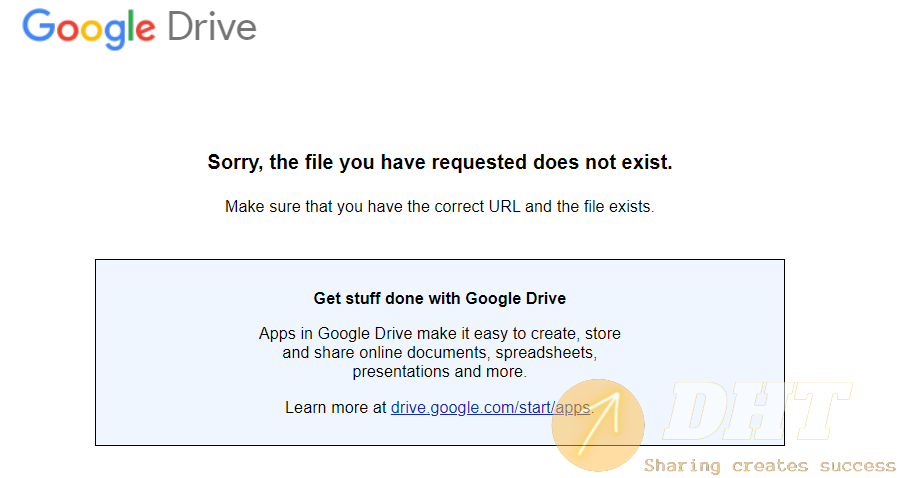Click the green letter l in Google logo
Image resolution: width=899 pixels, height=478 pixels.
[127, 27]
